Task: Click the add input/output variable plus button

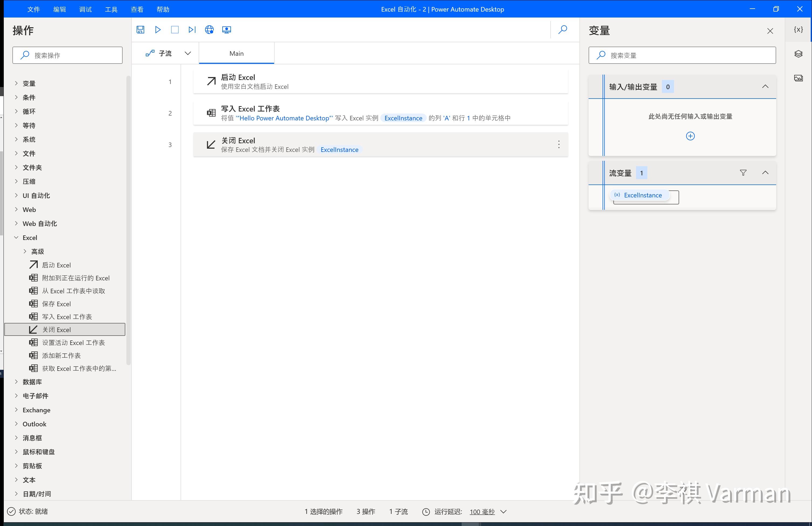Action: 690,136
